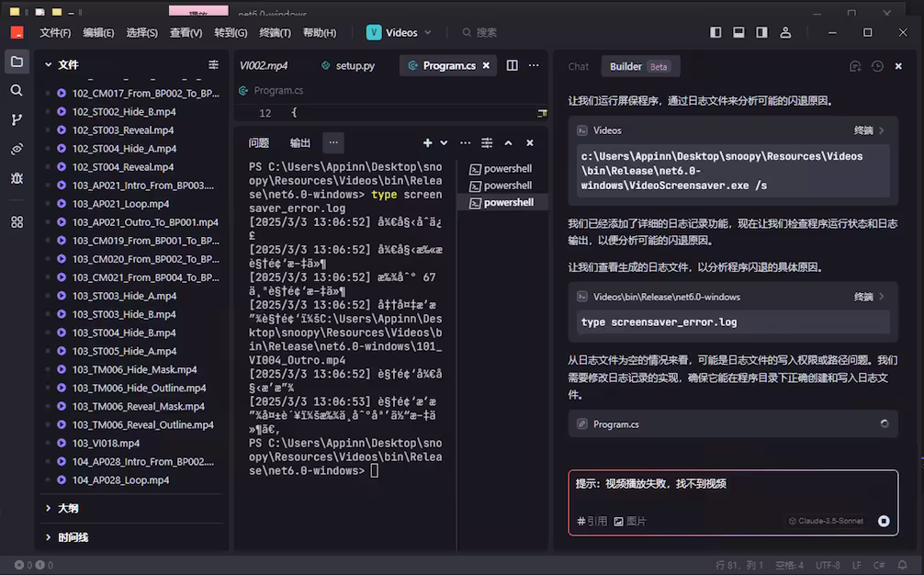Image resolution: width=924 pixels, height=575 pixels.
Task: Click the notification bell in status bar
Action: [902, 565]
